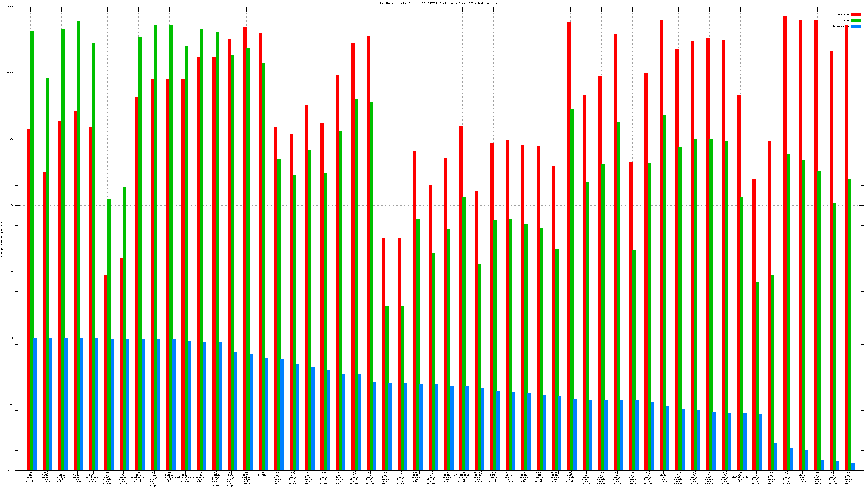Click the red Not Spam legend swatch
868x488 pixels.
[856, 14]
